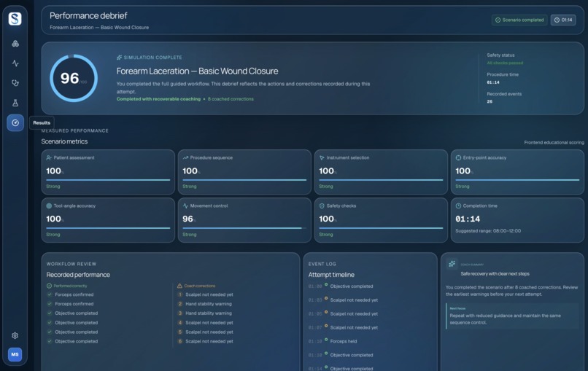Open the pulse activity sidebar icon
The height and width of the screenshot is (371, 588).
coord(15,63)
